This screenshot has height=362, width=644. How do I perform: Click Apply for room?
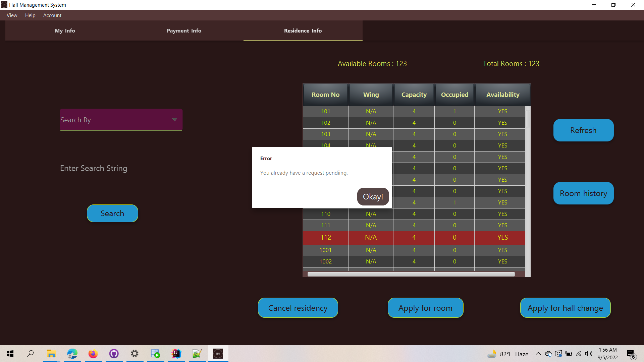tap(425, 308)
